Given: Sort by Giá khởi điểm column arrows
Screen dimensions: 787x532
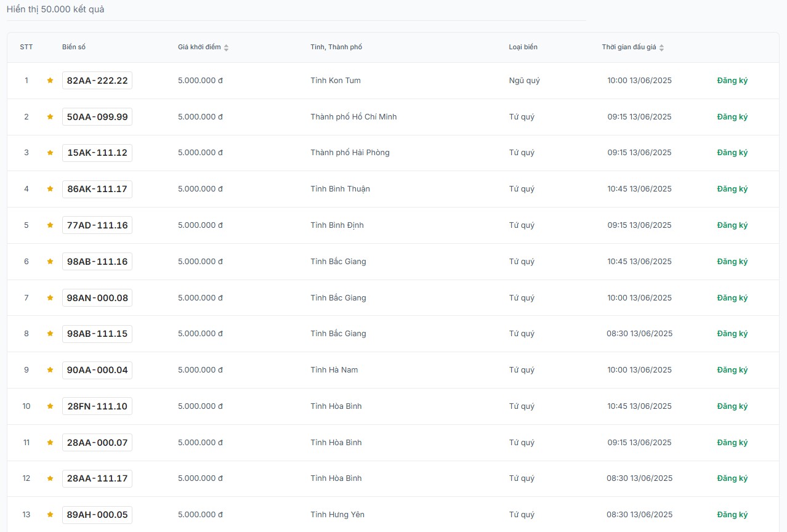Looking at the screenshot, I should pyautogui.click(x=226, y=48).
